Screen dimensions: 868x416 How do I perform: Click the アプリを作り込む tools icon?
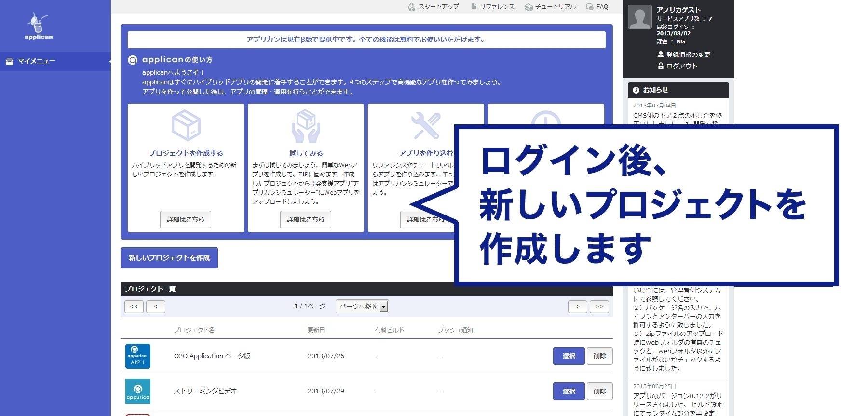[426, 125]
